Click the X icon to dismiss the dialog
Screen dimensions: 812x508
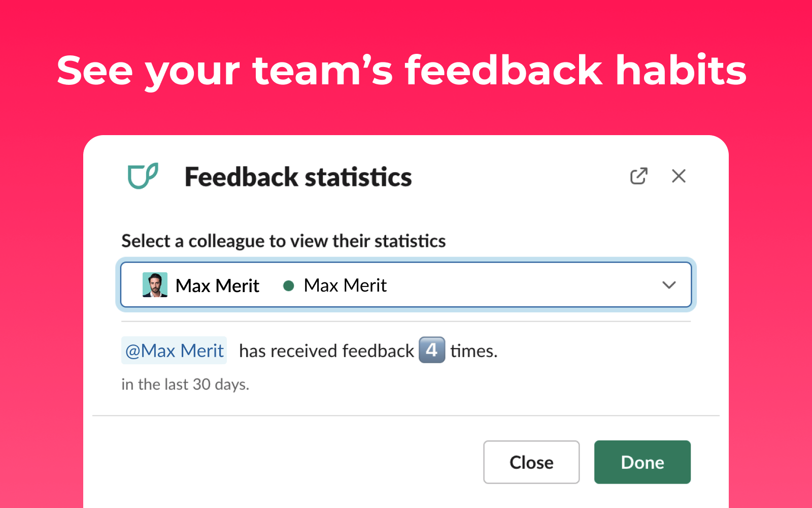(x=679, y=176)
